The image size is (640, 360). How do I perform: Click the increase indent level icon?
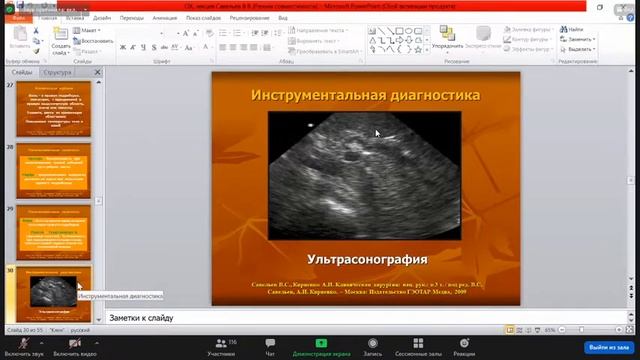click(x=264, y=33)
